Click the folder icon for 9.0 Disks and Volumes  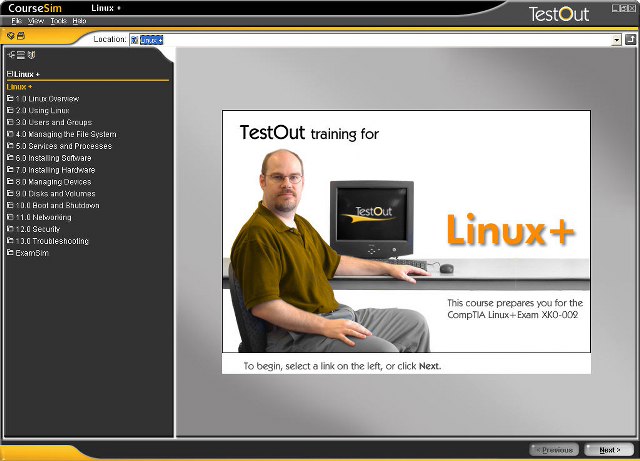[x=10, y=193]
